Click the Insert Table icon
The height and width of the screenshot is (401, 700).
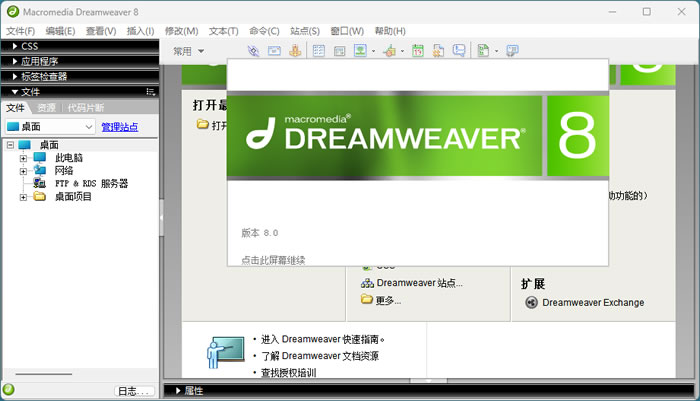pos(319,51)
